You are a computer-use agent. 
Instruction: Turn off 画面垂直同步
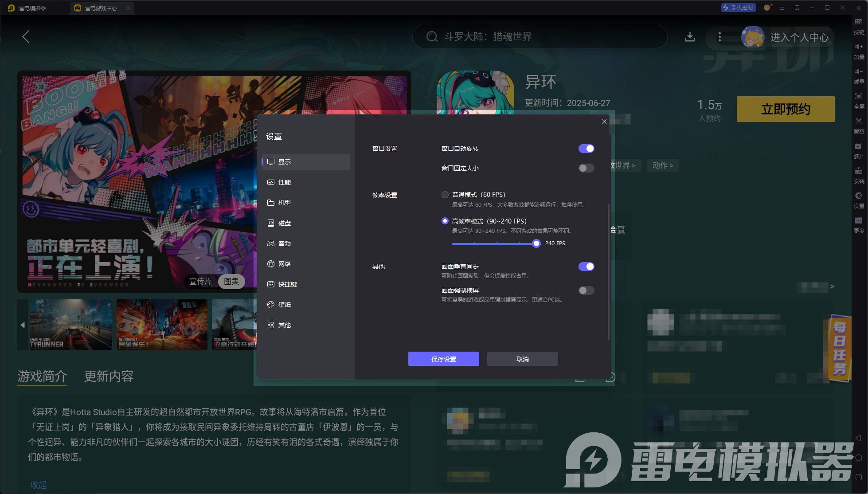[586, 267]
